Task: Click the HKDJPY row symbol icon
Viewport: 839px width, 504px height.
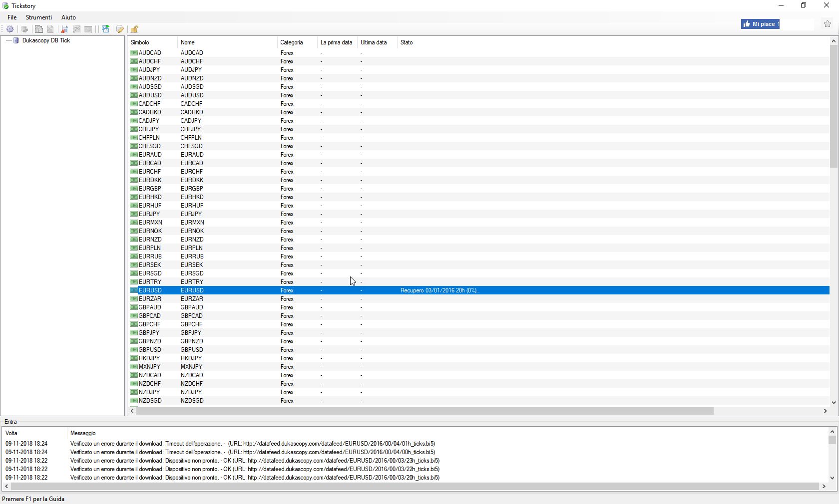Action: (x=133, y=358)
